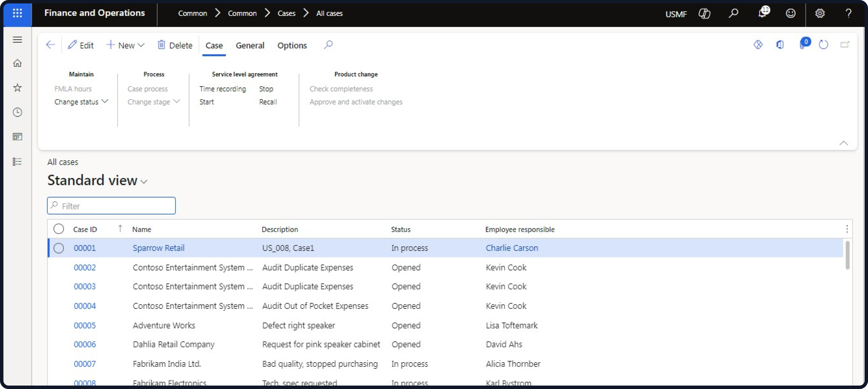Click Time recording in SLA group
This screenshot has height=389, width=868.
(x=222, y=89)
